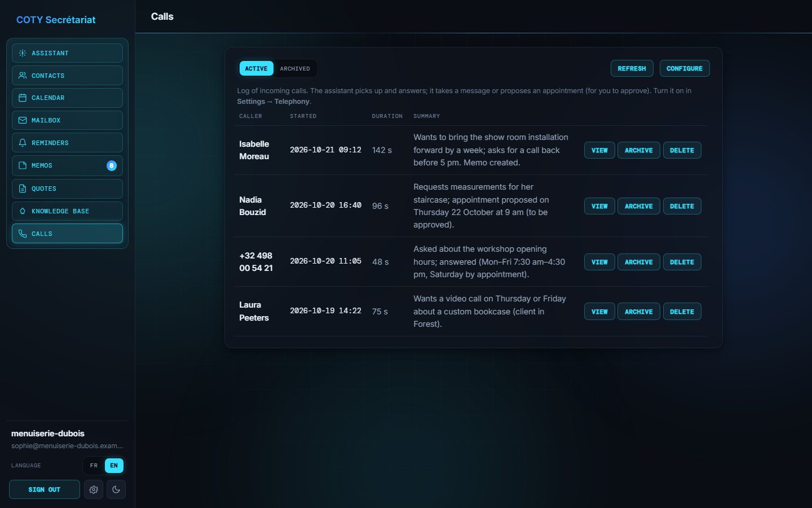This screenshot has height=508, width=812.
Task: View Nadia Bouzid's call details
Action: click(x=599, y=206)
